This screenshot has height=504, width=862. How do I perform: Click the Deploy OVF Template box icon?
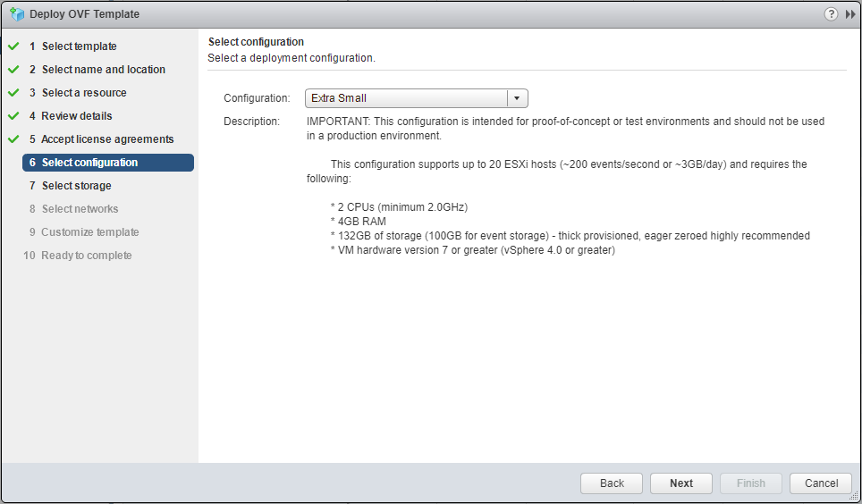[16, 14]
